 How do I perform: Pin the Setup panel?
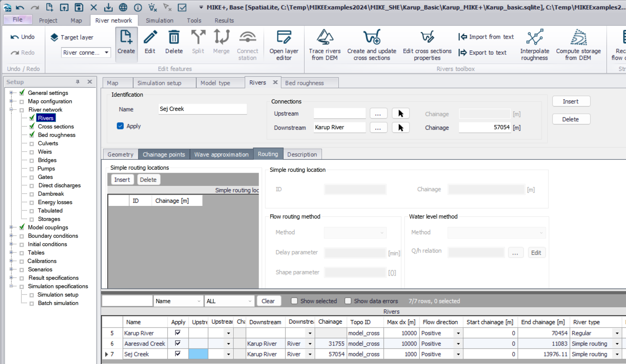[x=77, y=82]
